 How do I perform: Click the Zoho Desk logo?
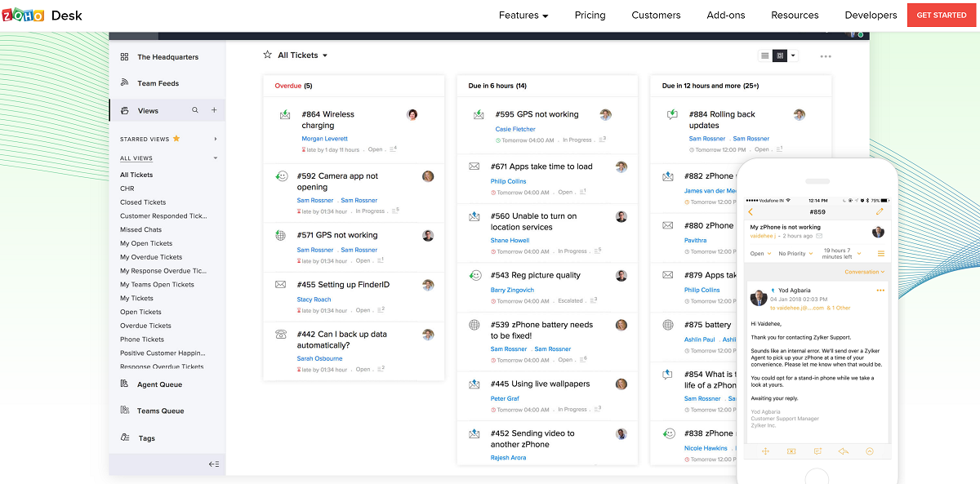[42, 16]
